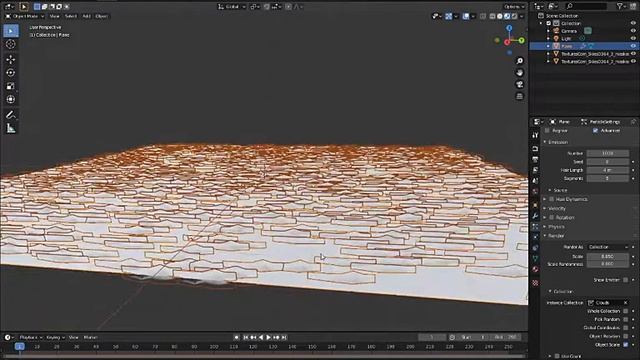Play the animation forward
This screenshot has height=360, width=640.
pyautogui.click(x=269, y=338)
